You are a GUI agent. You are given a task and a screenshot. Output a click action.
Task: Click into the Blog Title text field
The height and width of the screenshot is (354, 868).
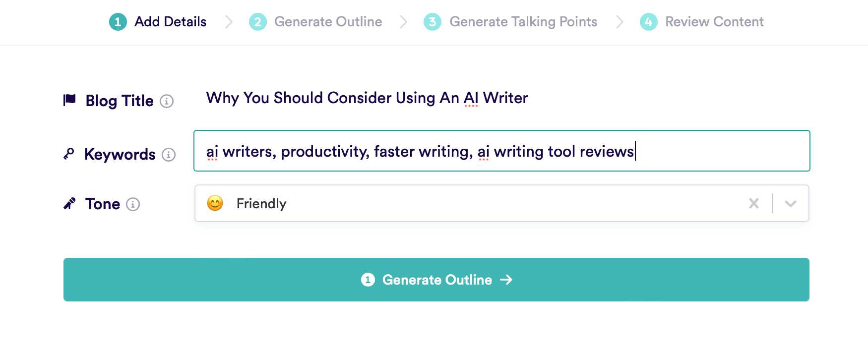[502, 98]
